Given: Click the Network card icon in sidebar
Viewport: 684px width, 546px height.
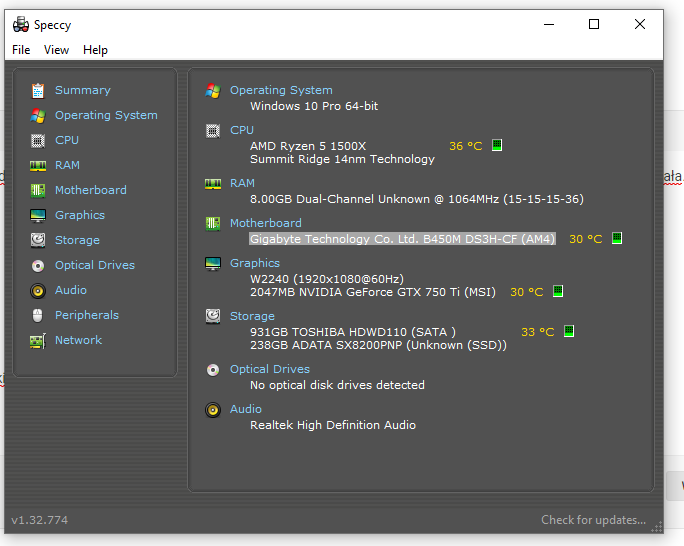Looking at the screenshot, I should click(38, 341).
